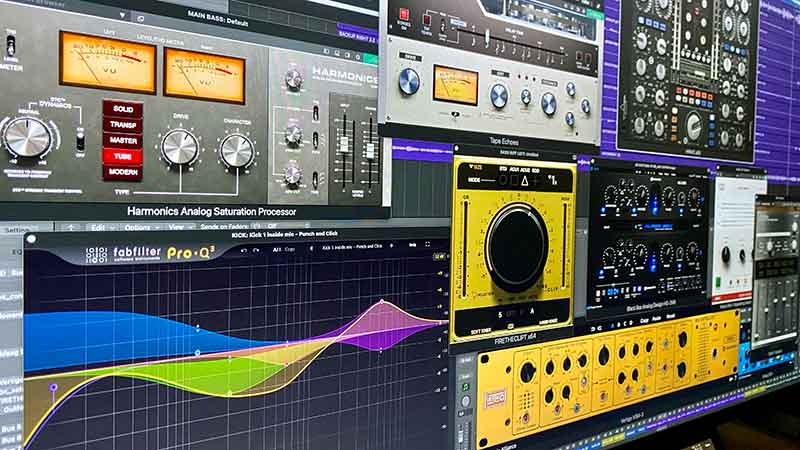Click the full screen icon in Pro-Q 3

click(x=428, y=245)
